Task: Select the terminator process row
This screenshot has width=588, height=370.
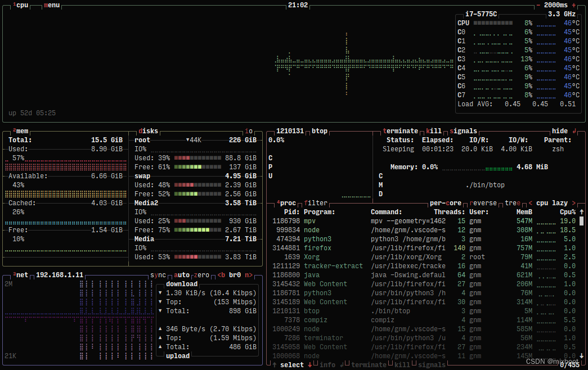Action: [x=424, y=338]
